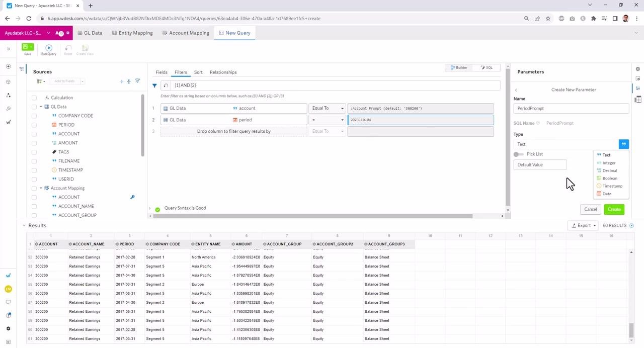Image resolution: width=644 pixels, height=348 pixels.
Task: Check the Calculation source checkbox
Action: click(x=34, y=98)
